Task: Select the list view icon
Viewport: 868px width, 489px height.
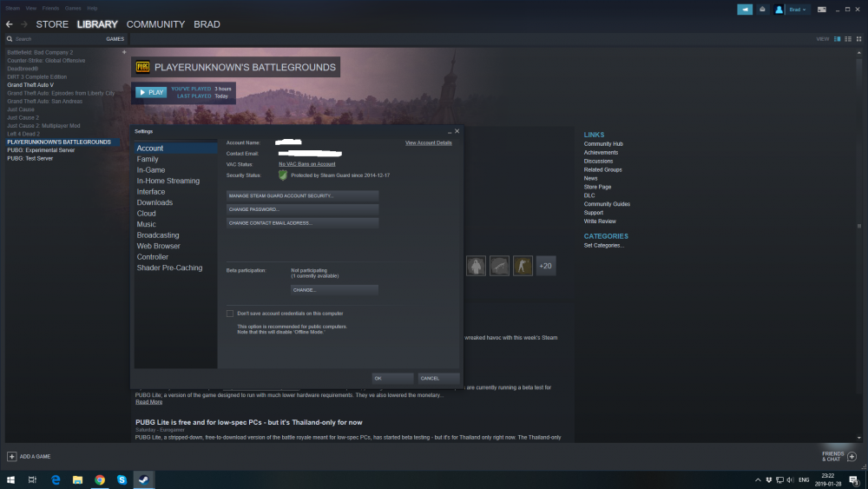Action: tap(848, 39)
